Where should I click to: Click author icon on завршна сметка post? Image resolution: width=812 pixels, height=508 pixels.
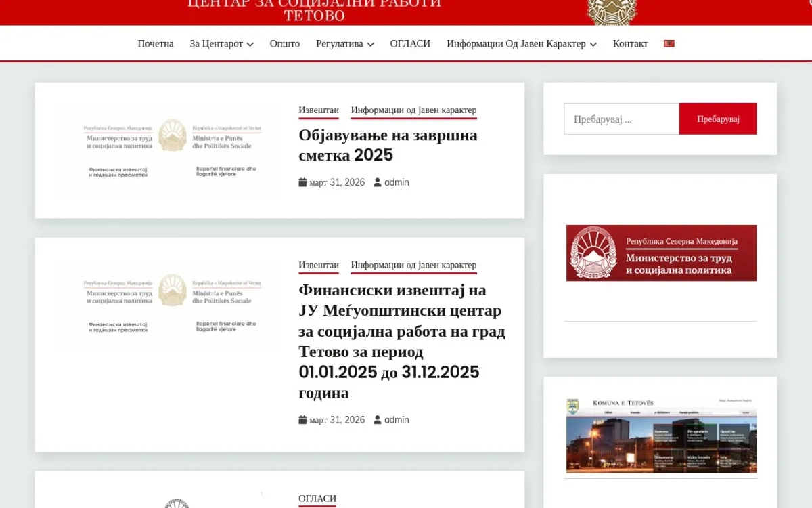[x=378, y=182]
